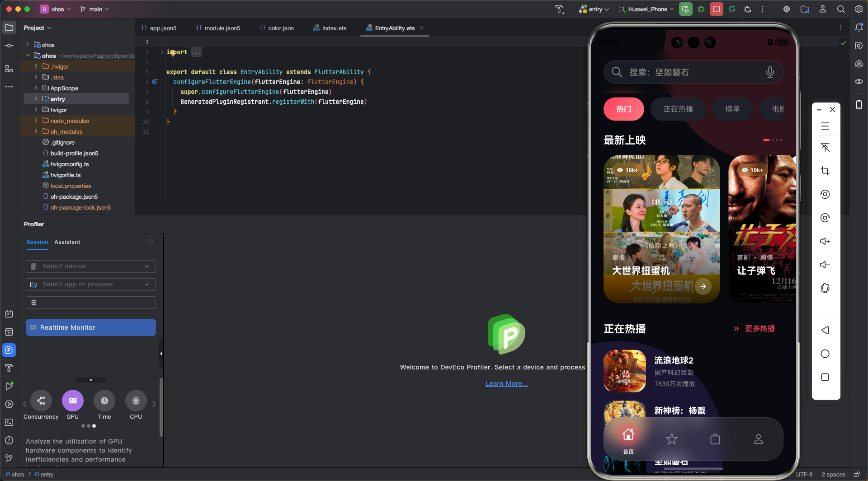Tap the emulator recent apps square button
Image resolution: width=868 pixels, height=481 pixels.
(825, 377)
